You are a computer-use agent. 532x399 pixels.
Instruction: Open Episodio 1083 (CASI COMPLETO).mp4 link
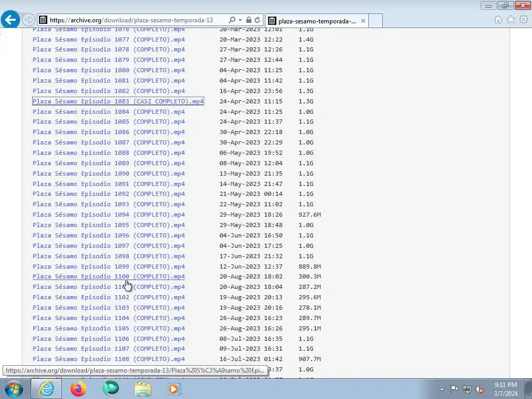tap(118, 101)
